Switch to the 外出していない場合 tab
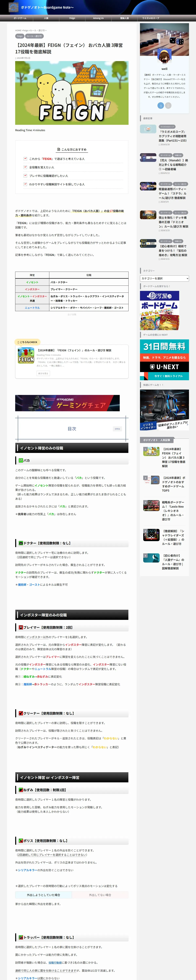 tap(100, 895)
